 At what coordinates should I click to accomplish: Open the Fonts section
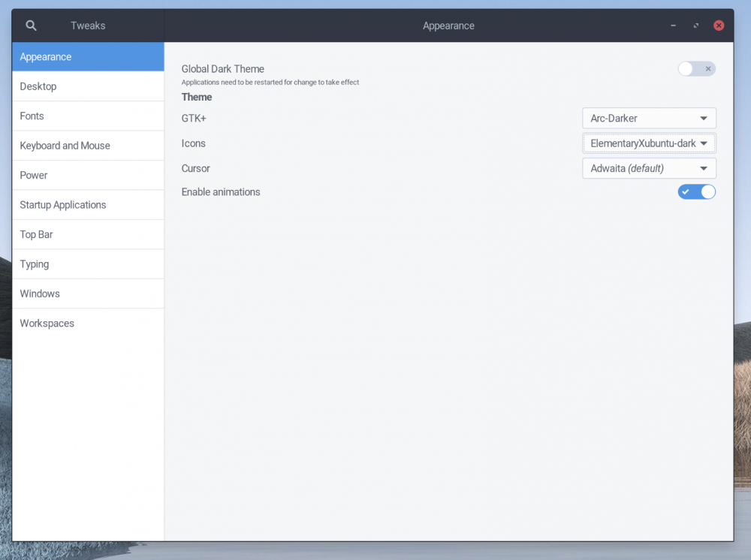pos(88,116)
